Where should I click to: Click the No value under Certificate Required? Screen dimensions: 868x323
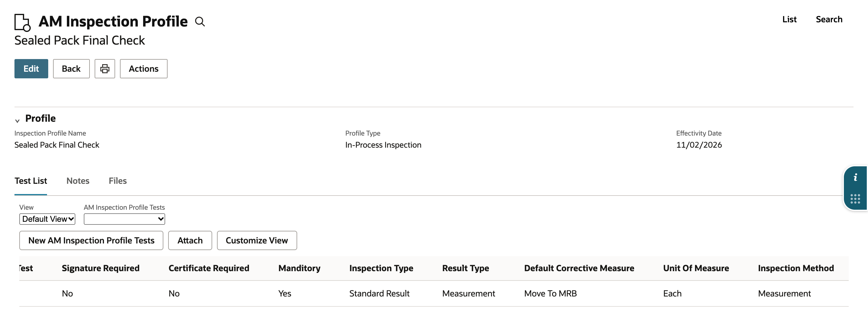174,294
